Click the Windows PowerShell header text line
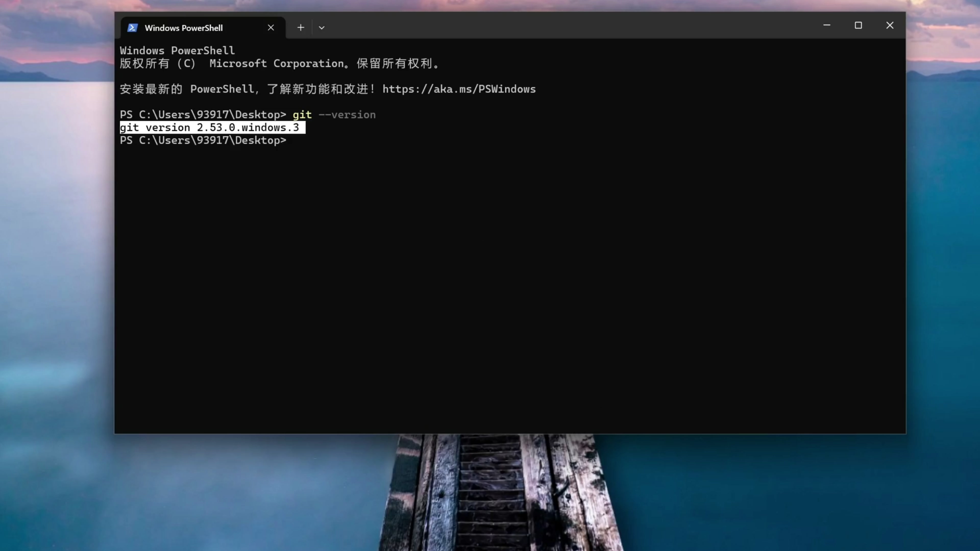 coord(177,51)
